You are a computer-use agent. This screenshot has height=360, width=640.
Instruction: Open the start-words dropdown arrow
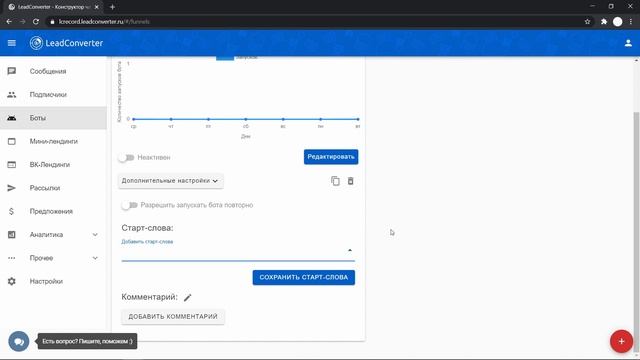click(350, 250)
